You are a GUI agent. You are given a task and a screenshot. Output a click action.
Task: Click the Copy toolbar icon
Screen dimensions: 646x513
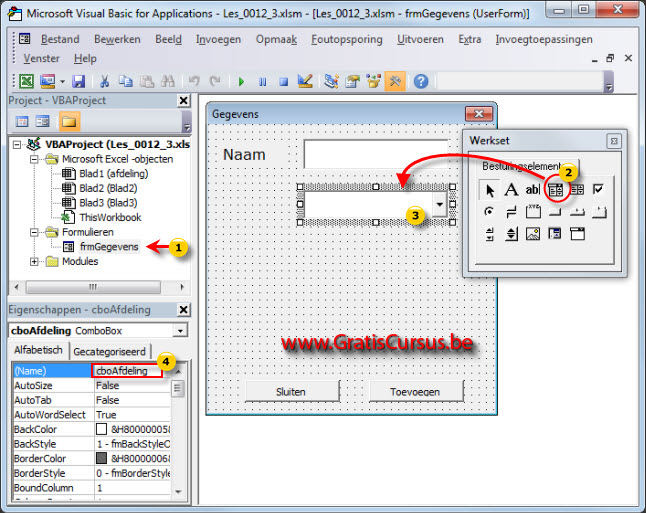(x=125, y=81)
